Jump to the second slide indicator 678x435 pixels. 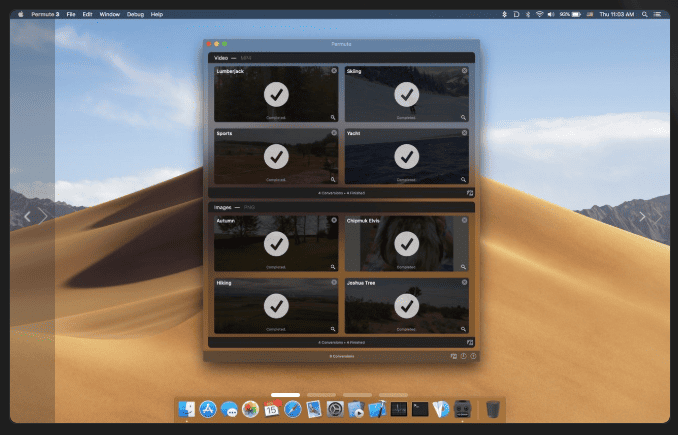[321, 395]
